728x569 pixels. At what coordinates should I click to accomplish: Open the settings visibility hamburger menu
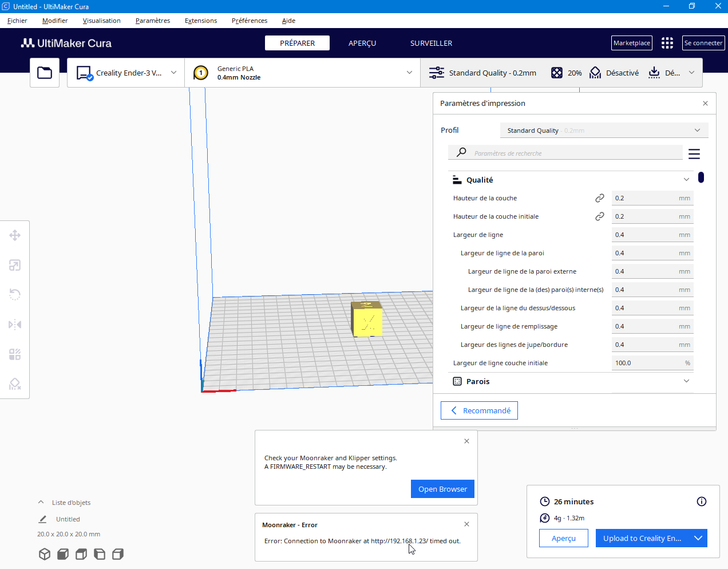694,154
